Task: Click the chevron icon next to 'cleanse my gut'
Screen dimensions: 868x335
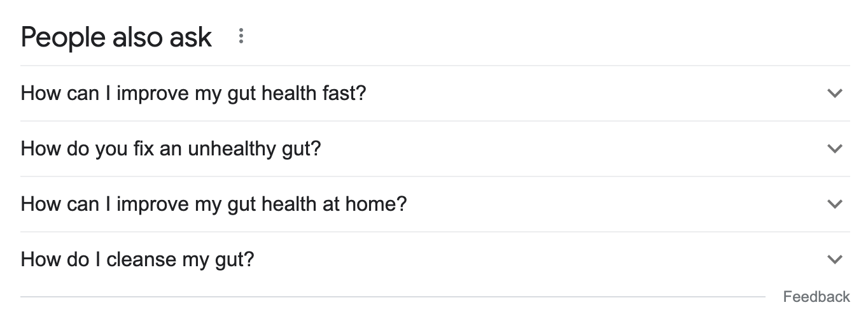Action: click(834, 259)
